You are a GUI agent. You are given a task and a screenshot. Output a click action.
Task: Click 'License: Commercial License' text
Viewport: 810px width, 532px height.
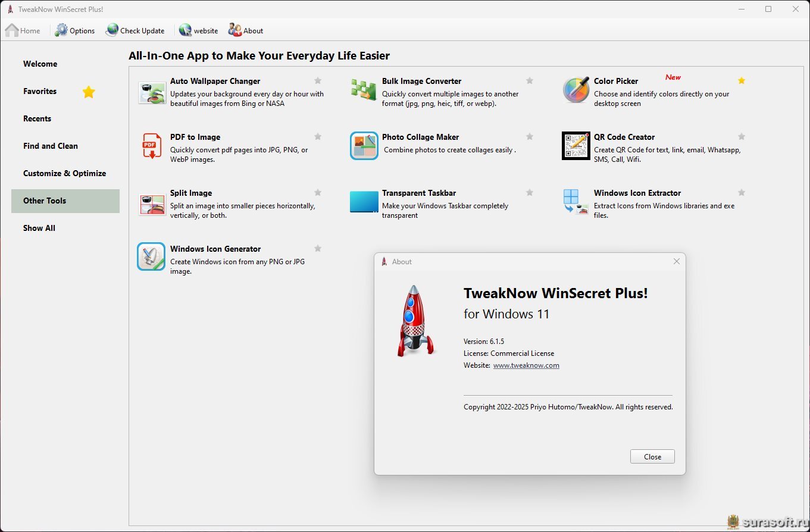[509, 353]
